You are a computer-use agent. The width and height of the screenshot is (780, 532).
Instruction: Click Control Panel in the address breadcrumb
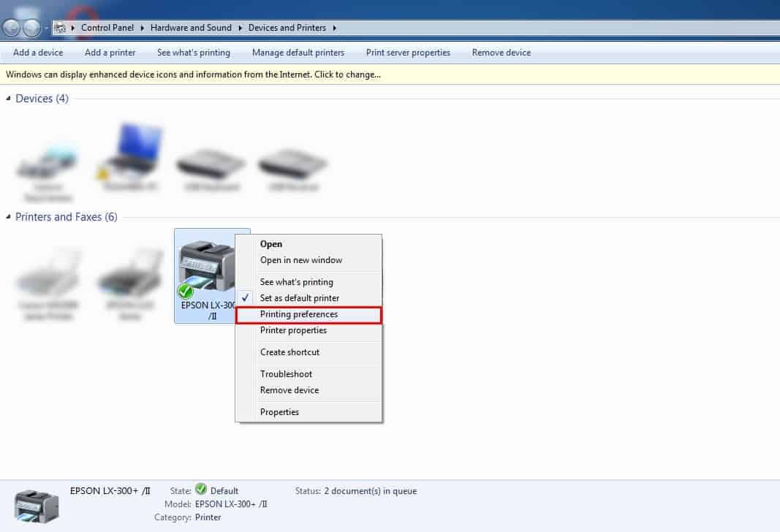(x=106, y=28)
